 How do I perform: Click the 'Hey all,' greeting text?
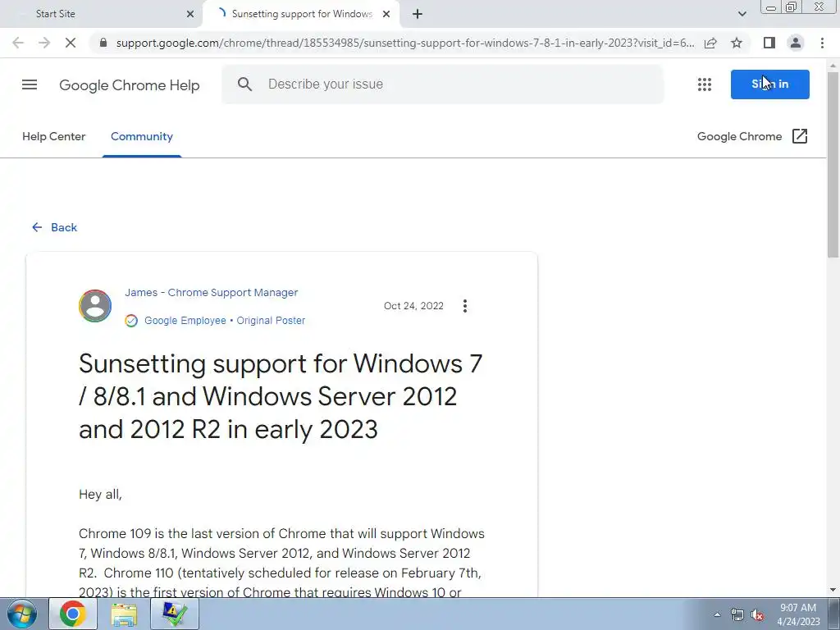(100, 494)
